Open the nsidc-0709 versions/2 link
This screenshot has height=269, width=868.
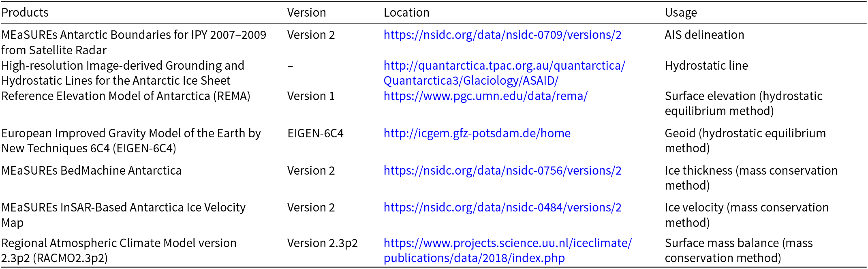tap(502, 35)
